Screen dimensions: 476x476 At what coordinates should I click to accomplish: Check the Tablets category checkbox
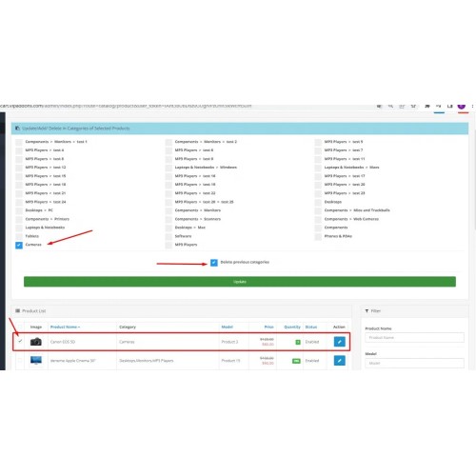19,236
